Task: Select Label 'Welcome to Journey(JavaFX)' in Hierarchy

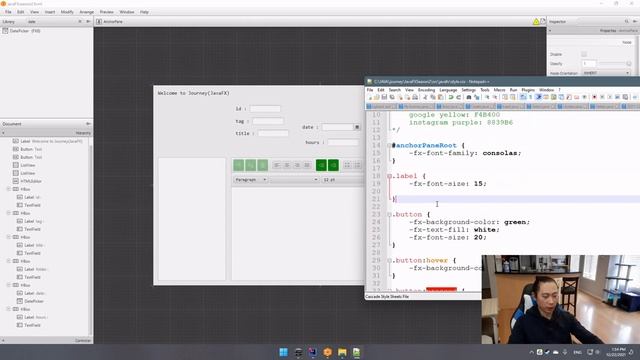Action: click(x=48, y=141)
